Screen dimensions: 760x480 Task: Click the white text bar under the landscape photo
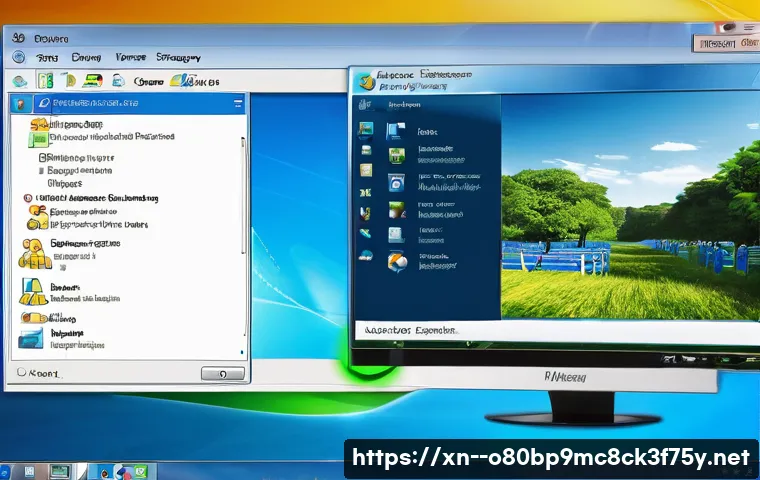tap(557, 331)
